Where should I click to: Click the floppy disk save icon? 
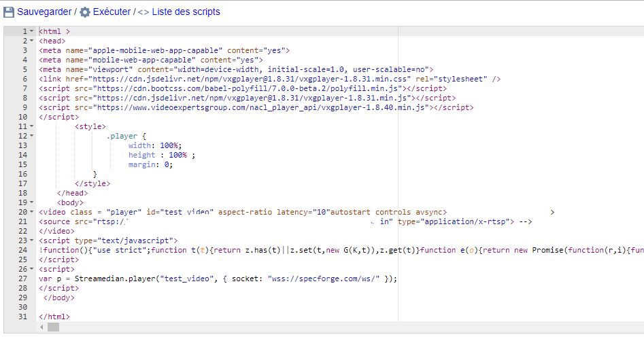9,12
